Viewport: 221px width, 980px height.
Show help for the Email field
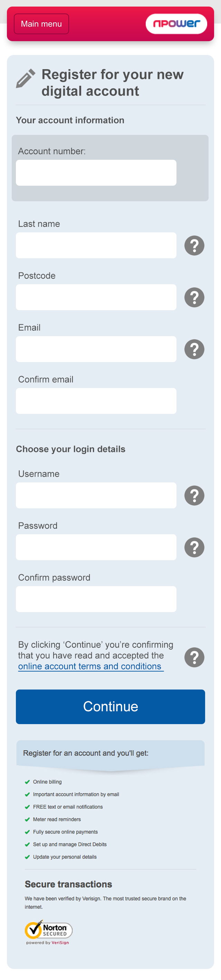[x=194, y=349]
